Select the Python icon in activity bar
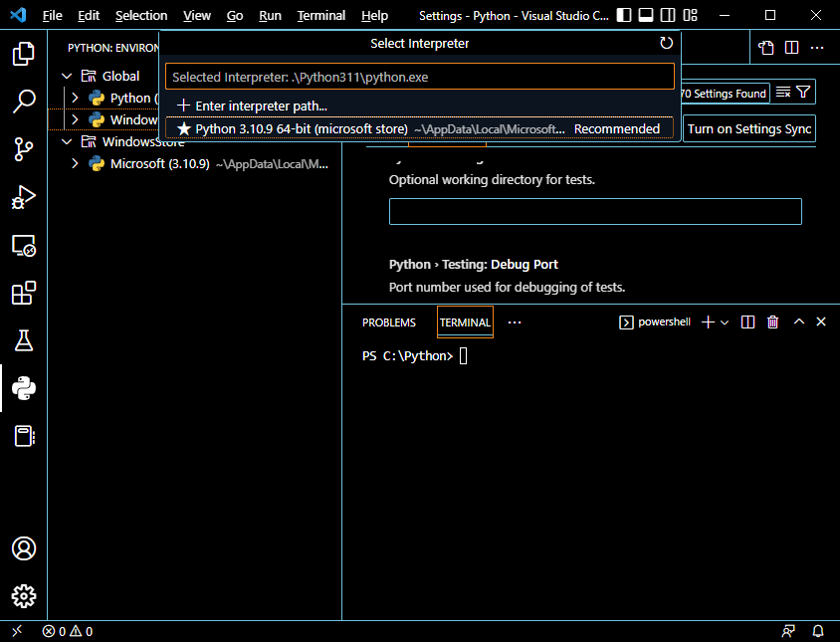840x642 pixels. click(x=24, y=388)
